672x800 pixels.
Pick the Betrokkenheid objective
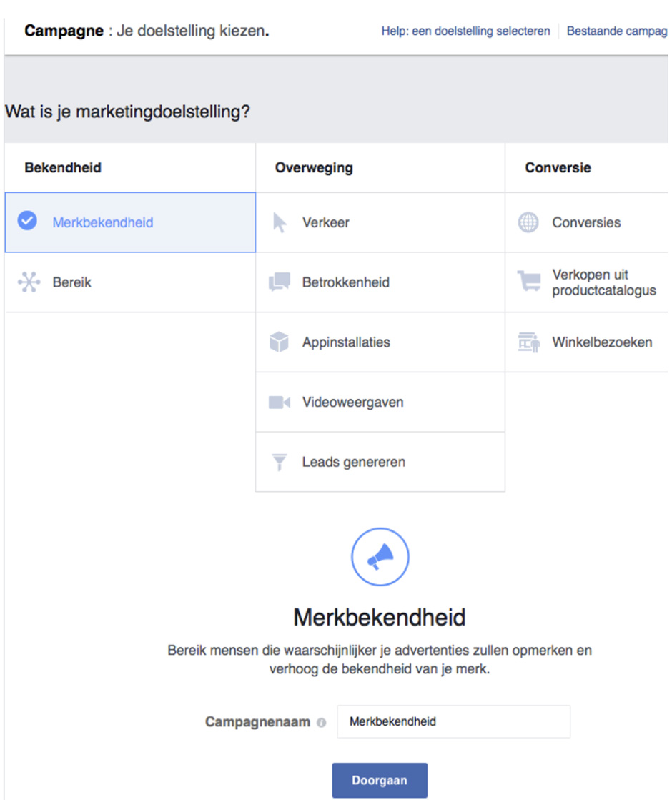tap(380, 282)
